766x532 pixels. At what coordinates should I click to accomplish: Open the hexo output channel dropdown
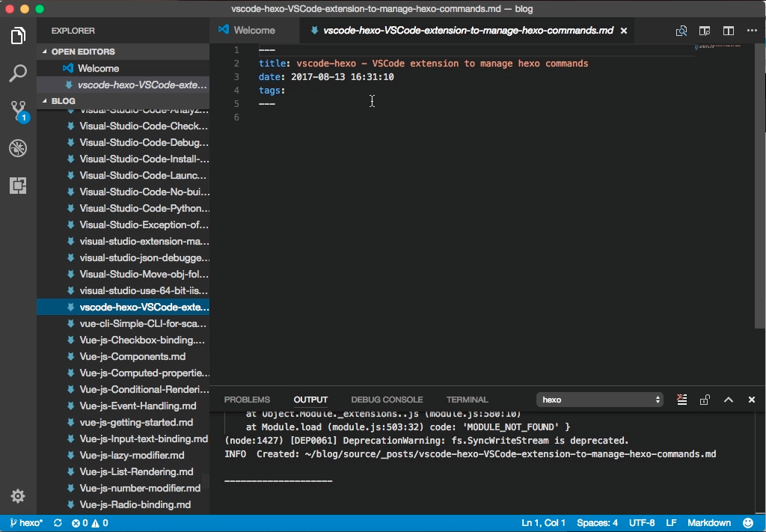(600, 400)
